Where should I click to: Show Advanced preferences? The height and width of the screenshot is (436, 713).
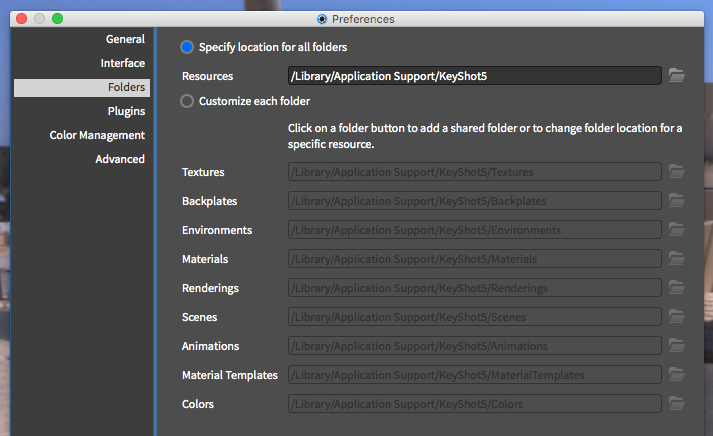point(120,159)
